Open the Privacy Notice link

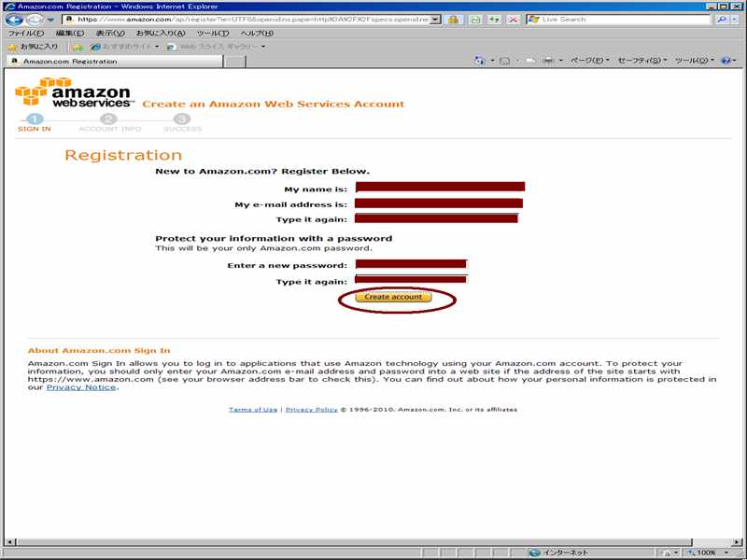pyautogui.click(x=81, y=387)
